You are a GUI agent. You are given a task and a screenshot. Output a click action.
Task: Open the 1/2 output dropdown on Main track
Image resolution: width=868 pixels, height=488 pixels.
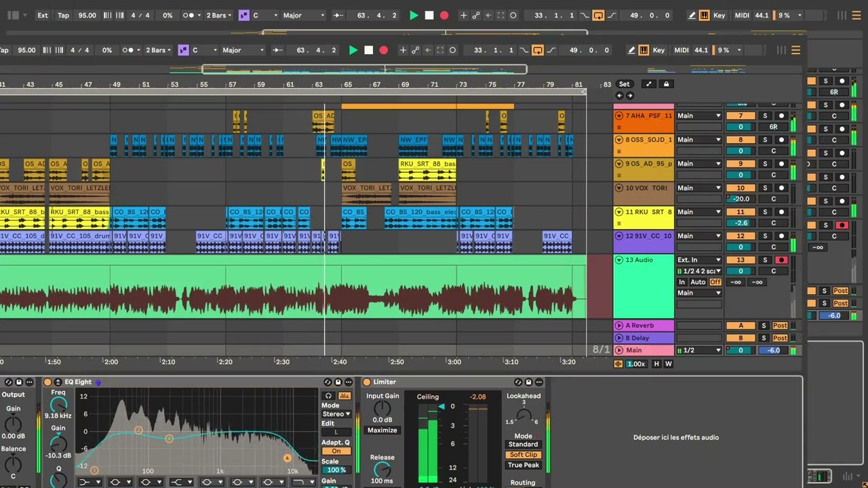point(699,350)
